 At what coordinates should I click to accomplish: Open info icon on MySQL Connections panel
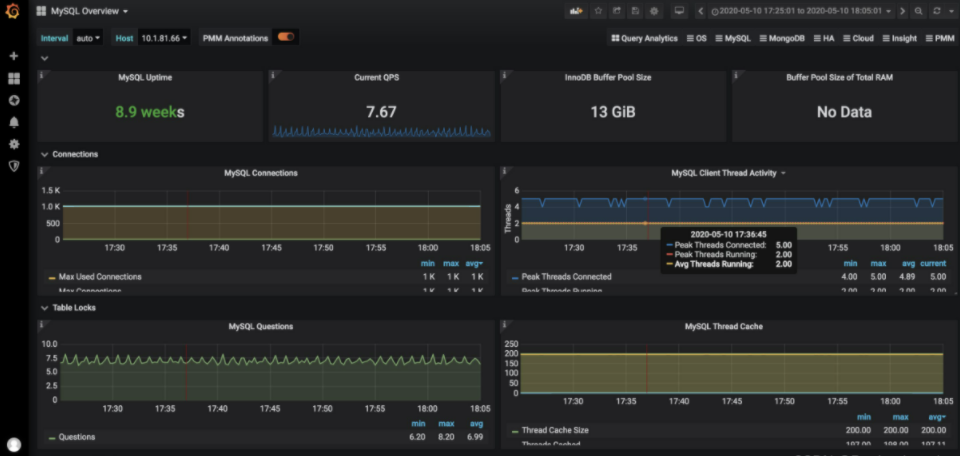click(x=41, y=170)
